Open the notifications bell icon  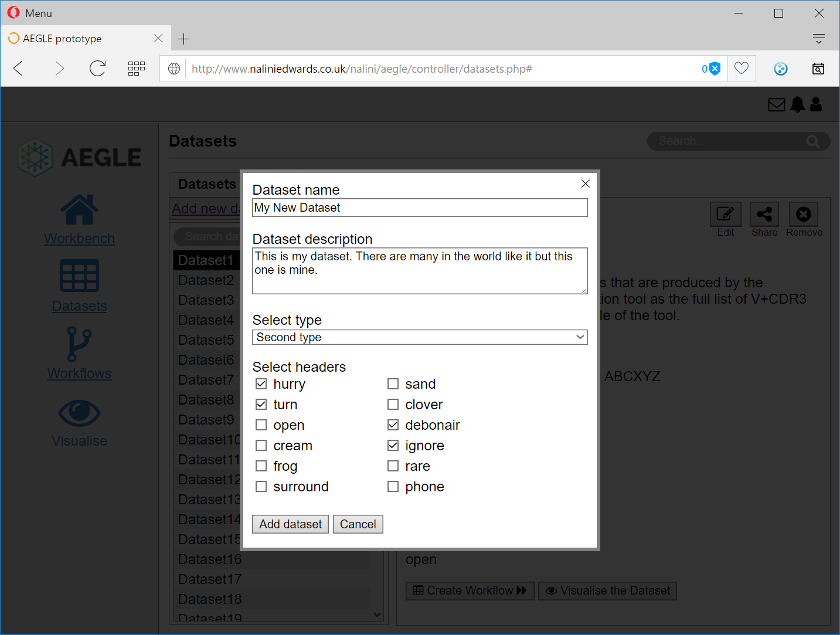click(x=797, y=104)
